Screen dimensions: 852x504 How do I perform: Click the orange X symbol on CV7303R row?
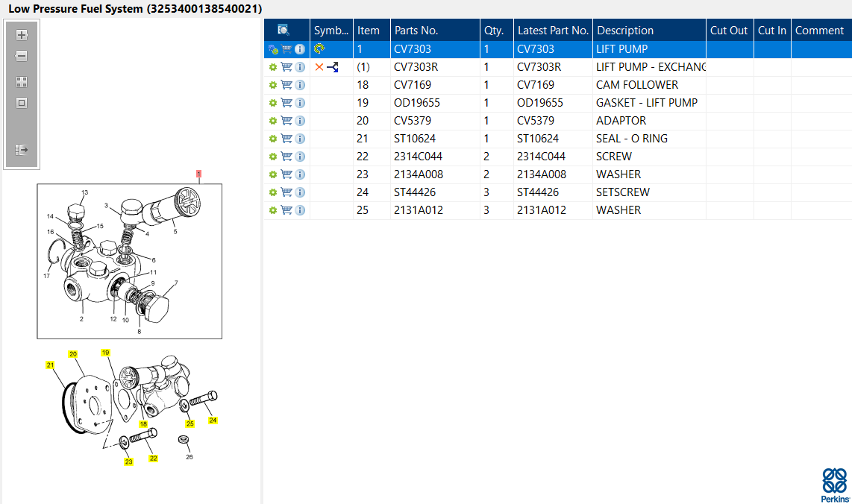[x=319, y=67]
